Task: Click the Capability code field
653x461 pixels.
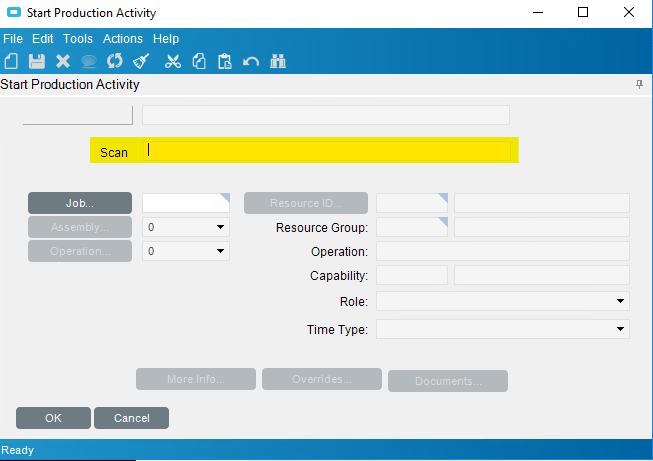Action: tap(412, 275)
